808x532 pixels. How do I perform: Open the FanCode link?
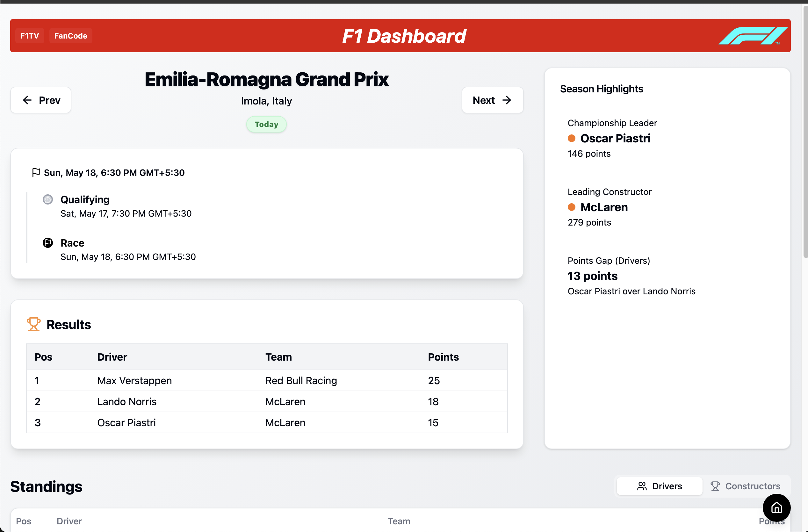71,36
